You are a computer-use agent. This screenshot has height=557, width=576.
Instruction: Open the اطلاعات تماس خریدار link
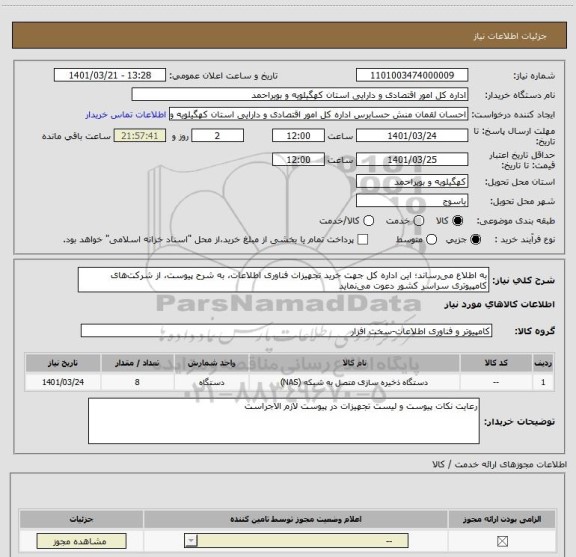pyautogui.click(x=126, y=115)
